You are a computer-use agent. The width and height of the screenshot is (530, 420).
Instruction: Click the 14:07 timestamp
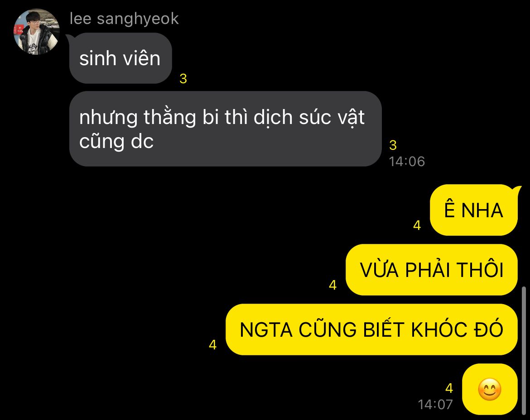(435, 405)
